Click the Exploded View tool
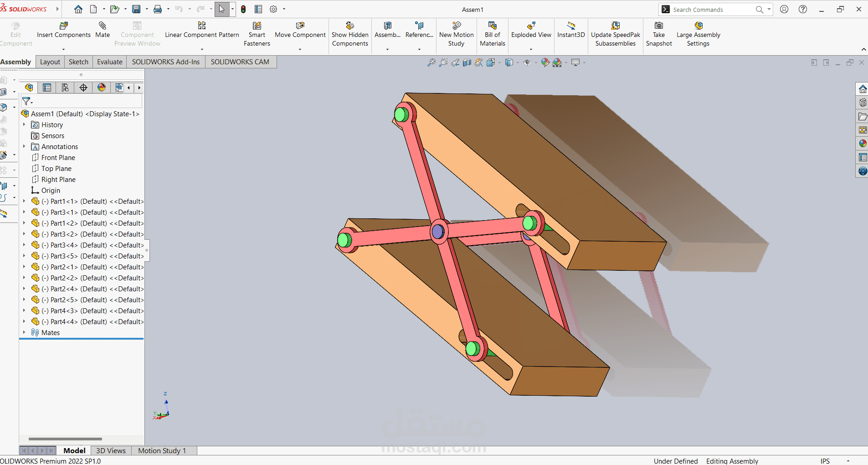Screen dimensions: 868x465 click(531, 30)
